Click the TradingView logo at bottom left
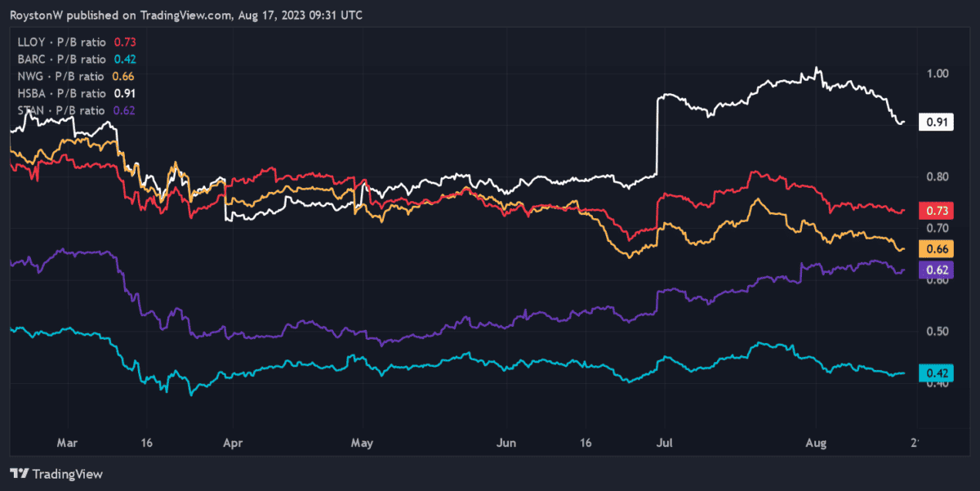 click(x=56, y=474)
